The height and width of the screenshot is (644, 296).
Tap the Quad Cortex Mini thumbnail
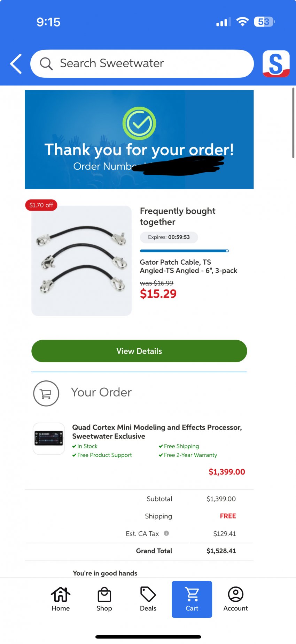(49, 439)
